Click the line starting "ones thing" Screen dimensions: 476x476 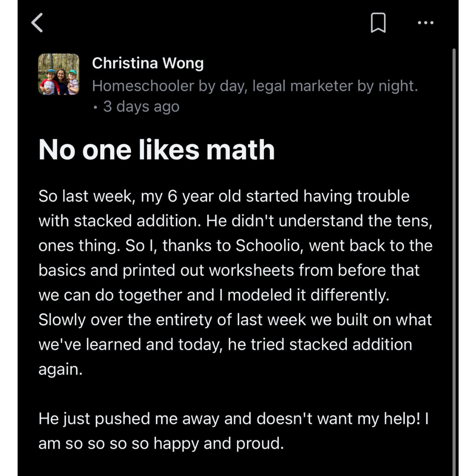(235, 245)
